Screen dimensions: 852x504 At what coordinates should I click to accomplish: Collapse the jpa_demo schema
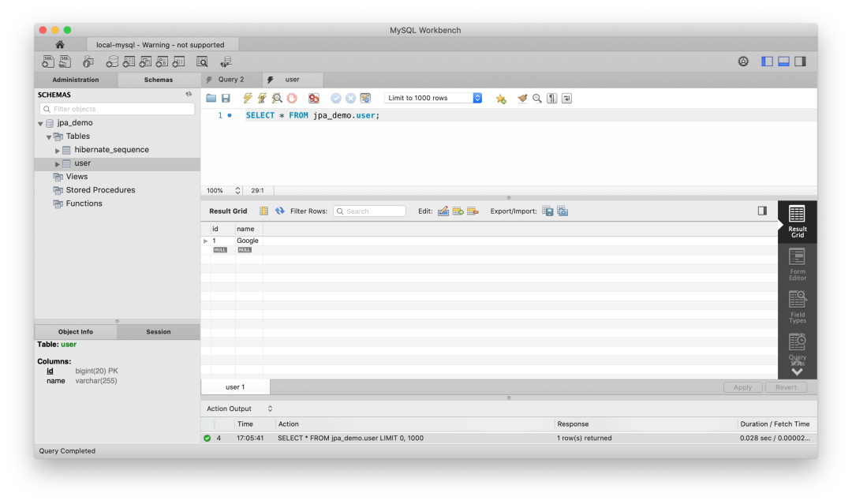click(40, 123)
